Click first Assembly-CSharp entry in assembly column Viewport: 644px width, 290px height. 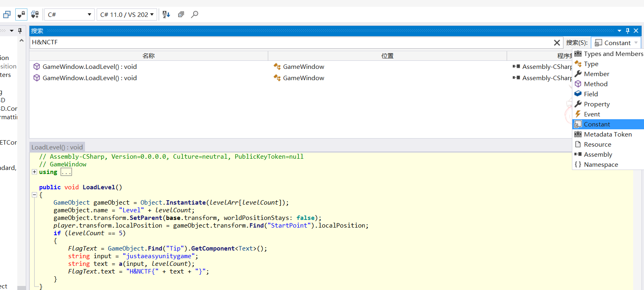[x=542, y=66]
